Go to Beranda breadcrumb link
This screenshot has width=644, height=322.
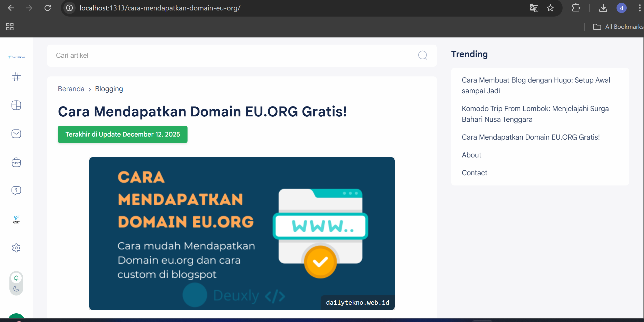pyautogui.click(x=71, y=89)
